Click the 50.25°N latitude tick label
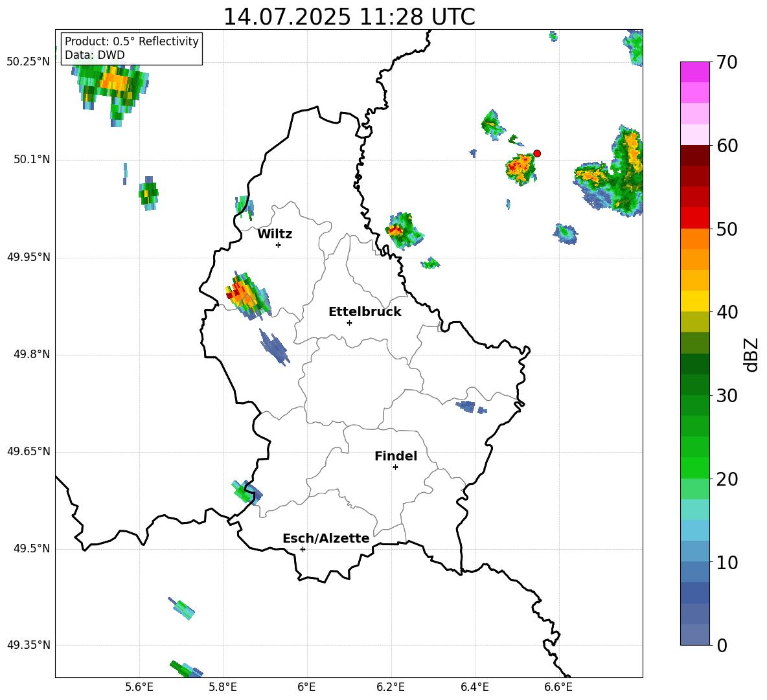Image resolution: width=767 pixels, height=700 pixels. point(28,62)
